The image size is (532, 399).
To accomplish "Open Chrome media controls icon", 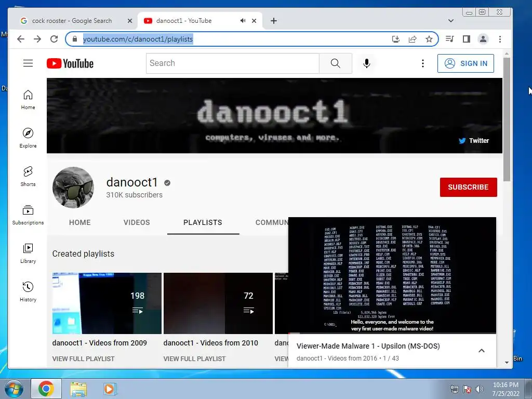I will pyautogui.click(x=450, y=39).
